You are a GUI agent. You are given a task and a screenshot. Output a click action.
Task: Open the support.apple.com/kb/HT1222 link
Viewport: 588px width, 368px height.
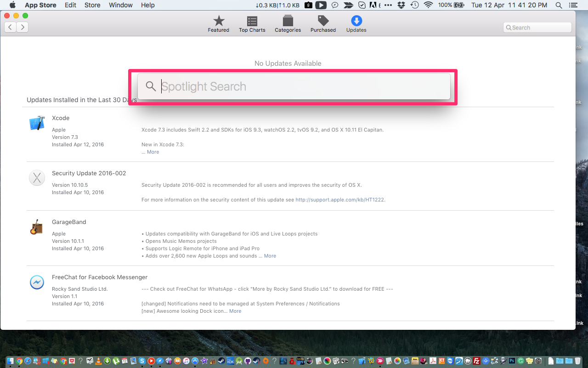click(x=340, y=200)
